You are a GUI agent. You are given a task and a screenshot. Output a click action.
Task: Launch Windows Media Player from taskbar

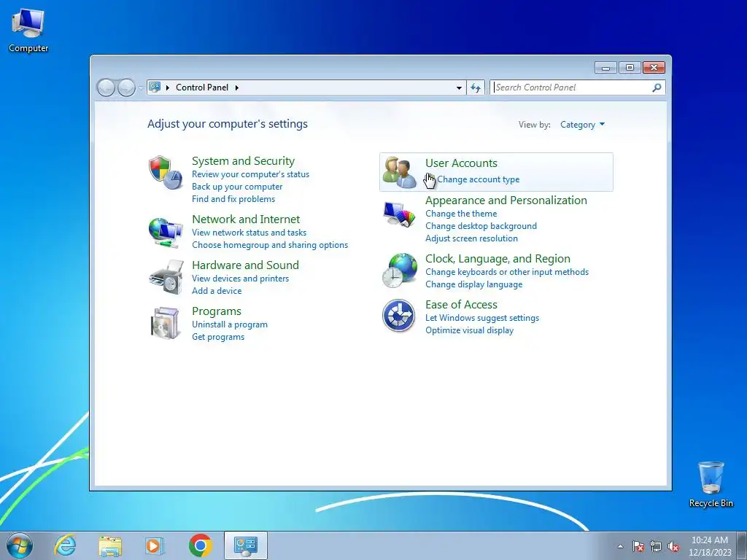(x=154, y=545)
